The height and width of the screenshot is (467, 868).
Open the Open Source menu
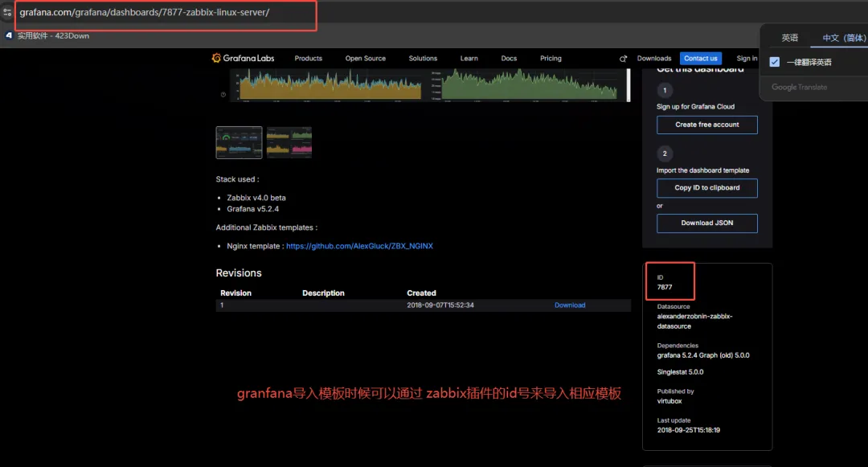coord(366,58)
